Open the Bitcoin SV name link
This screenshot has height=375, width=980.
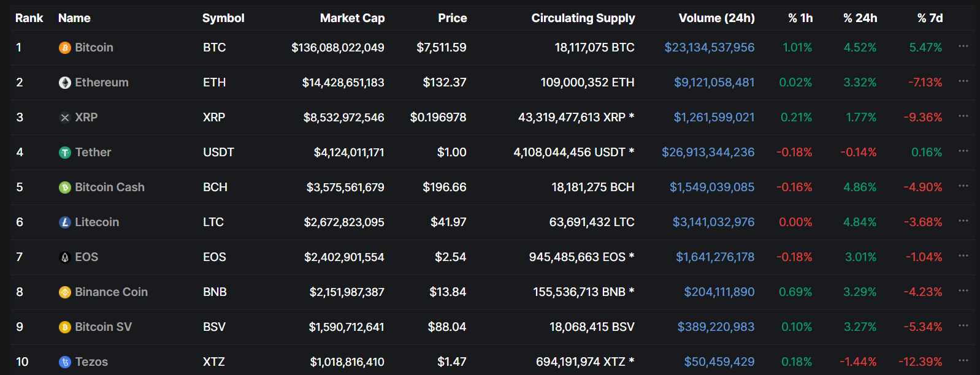[x=103, y=327]
